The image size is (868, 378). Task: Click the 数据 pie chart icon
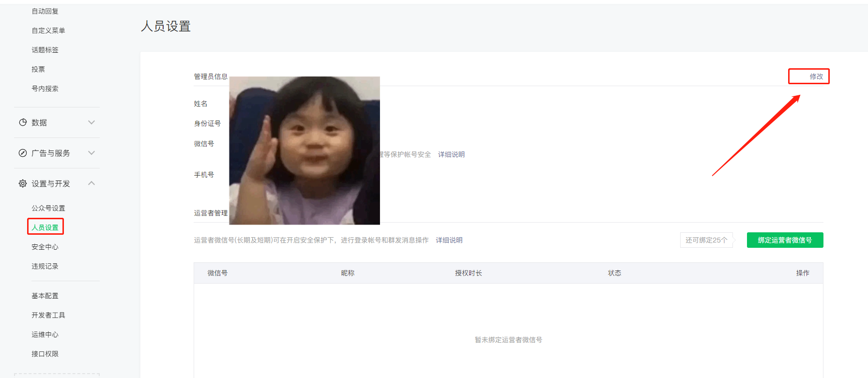(x=23, y=122)
